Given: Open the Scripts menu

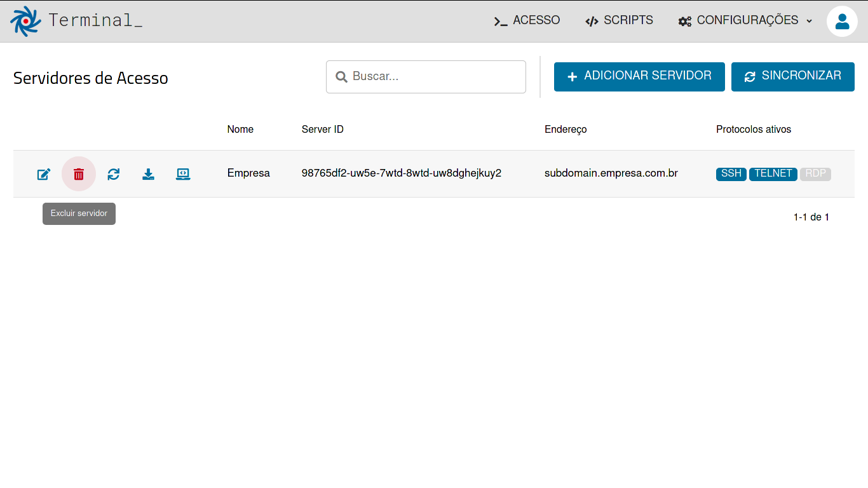Looking at the screenshot, I should [x=619, y=20].
